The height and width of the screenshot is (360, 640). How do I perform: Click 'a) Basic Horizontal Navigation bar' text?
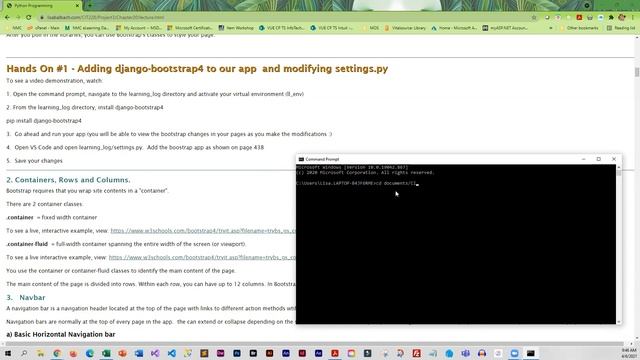pyautogui.click(x=60, y=334)
